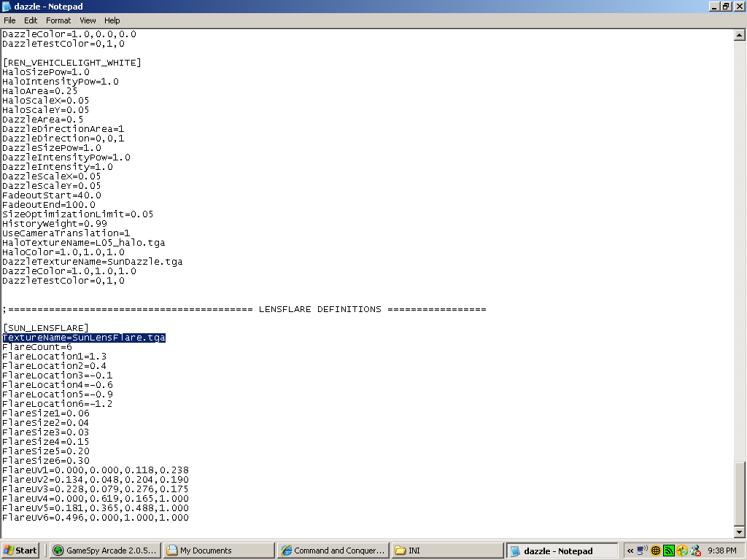
Task: Open the Help menu
Action: [x=112, y=20]
